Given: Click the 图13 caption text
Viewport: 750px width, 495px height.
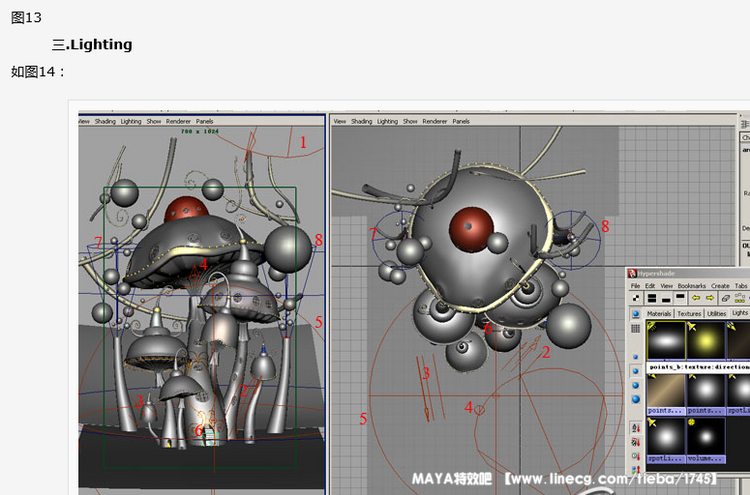Looking at the screenshot, I should tap(26, 18).
